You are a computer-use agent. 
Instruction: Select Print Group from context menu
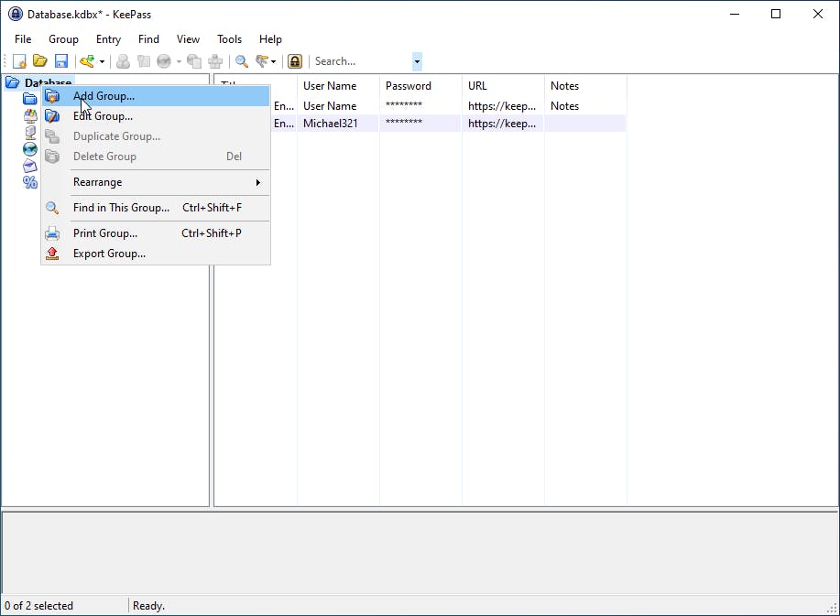[156, 233]
